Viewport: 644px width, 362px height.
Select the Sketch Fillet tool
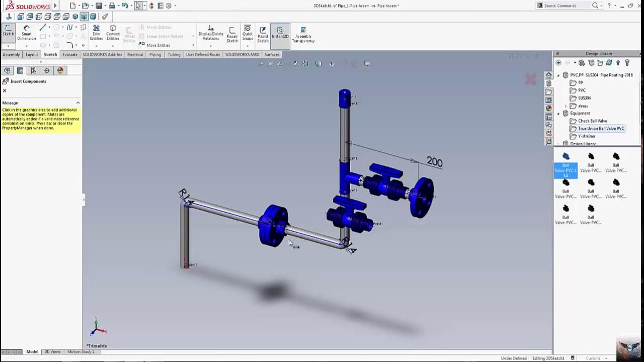[69, 45]
